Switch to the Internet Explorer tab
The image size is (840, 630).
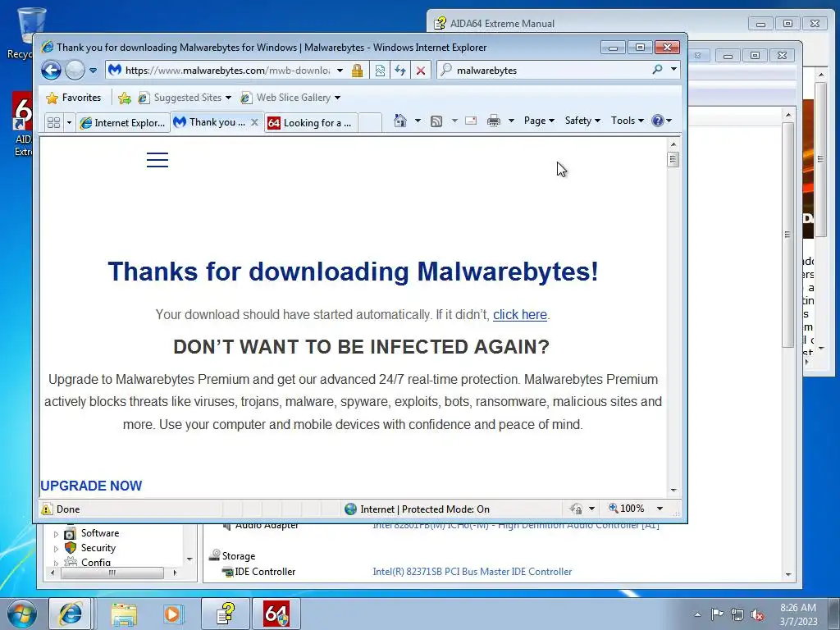[123, 123]
